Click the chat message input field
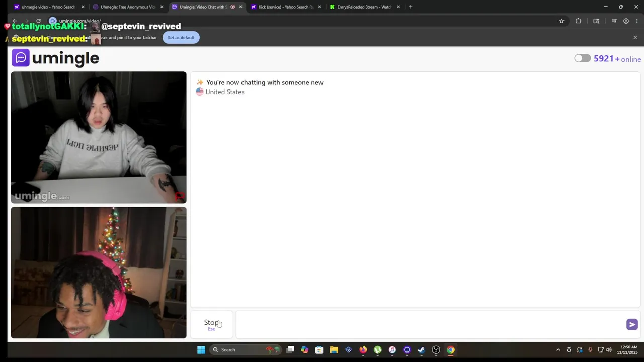 pos(430,324)
